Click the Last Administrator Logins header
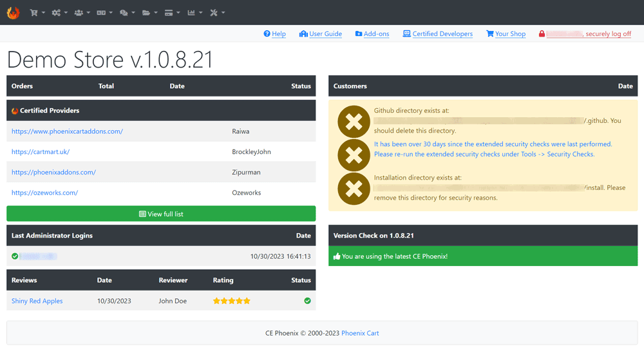The image size is (644, 351). coord(52,236)
